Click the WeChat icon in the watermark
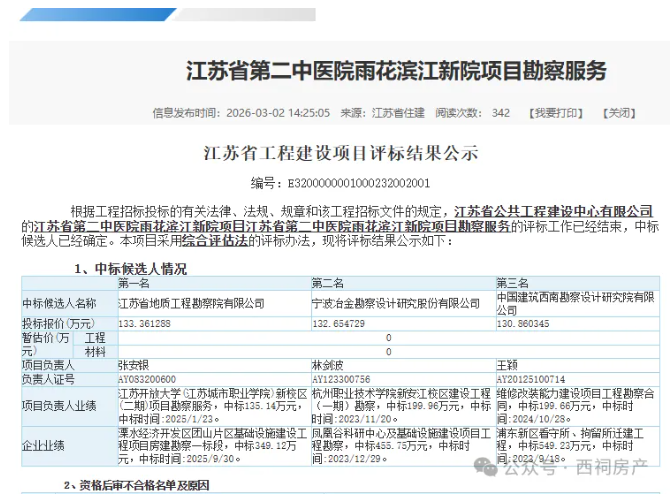This screenshot has height=498, width=672. point(487,466)
